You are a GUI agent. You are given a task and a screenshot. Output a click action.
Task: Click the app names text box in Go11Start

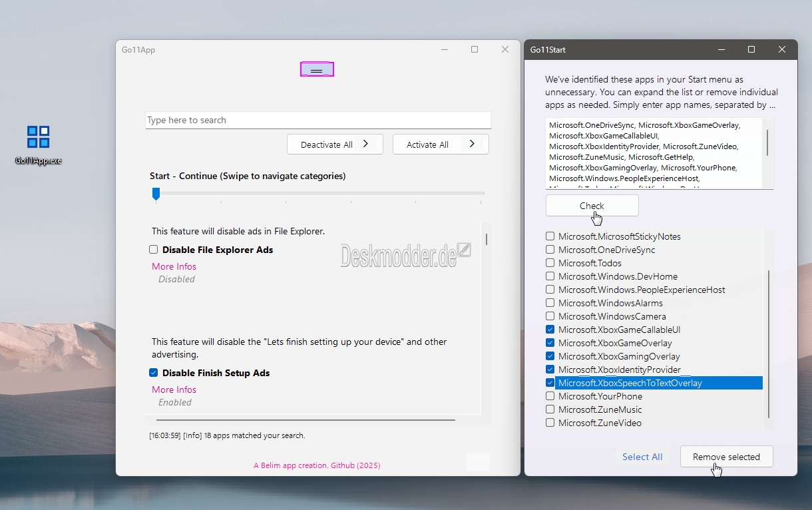(654, 154)
